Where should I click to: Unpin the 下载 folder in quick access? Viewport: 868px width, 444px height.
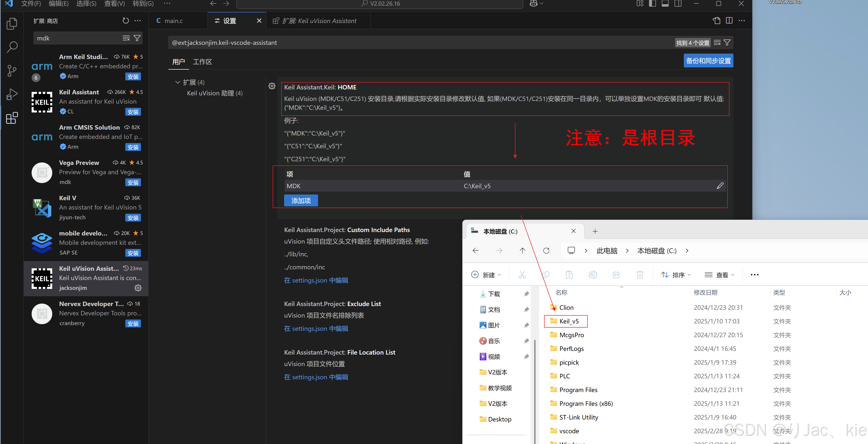pyautogui.click(x=526, y=294)
